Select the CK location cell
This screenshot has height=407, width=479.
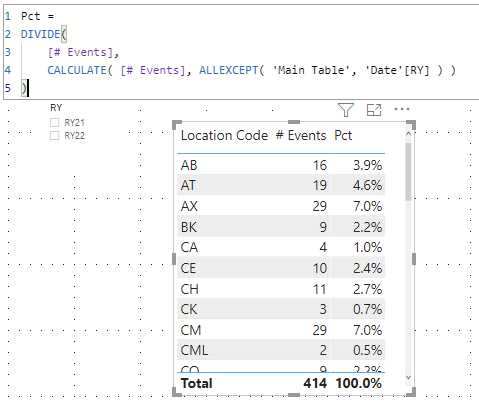[x=189, y=309]
